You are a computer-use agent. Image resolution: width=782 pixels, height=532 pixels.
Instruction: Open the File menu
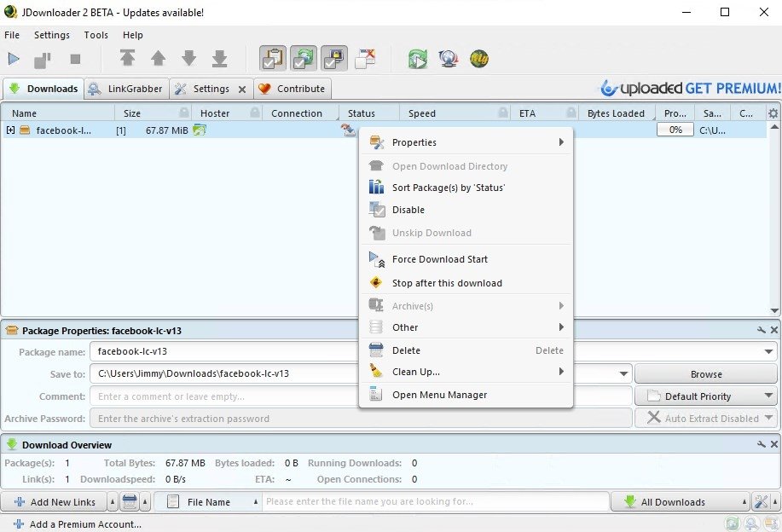tap(12, 35)
